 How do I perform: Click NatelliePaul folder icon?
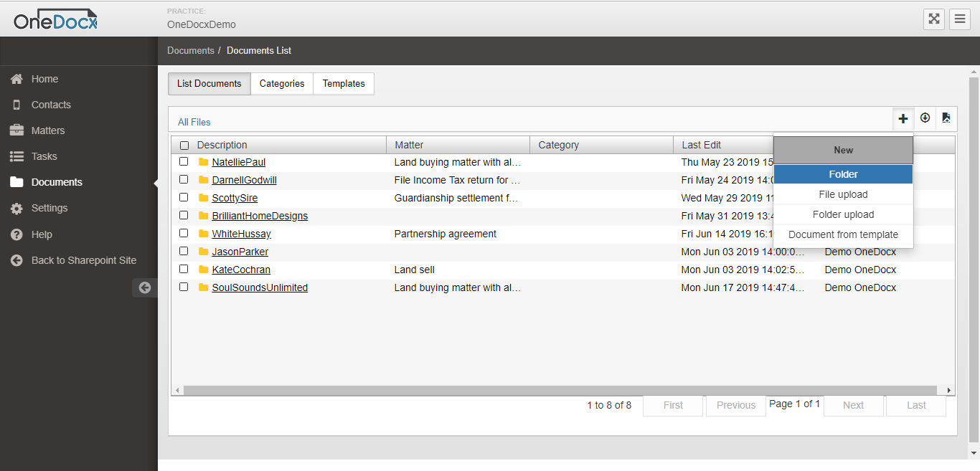coord(203,162)
